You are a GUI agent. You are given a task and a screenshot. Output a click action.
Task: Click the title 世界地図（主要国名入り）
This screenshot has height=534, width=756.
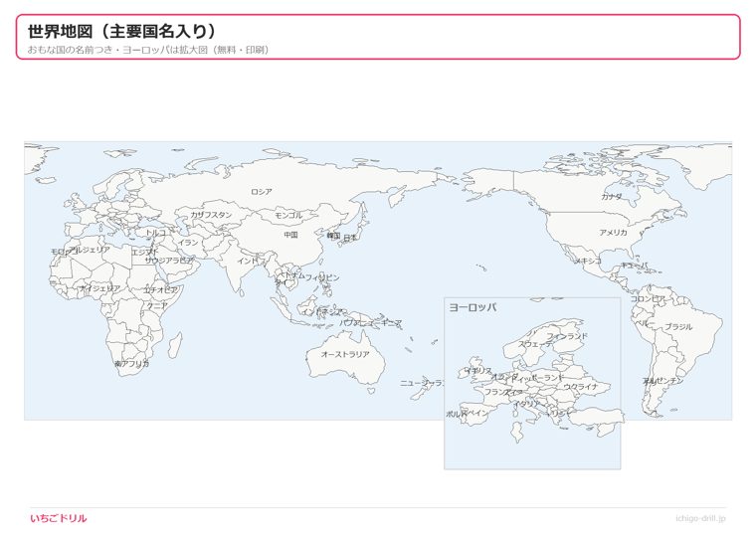click(x=122, y=32)
